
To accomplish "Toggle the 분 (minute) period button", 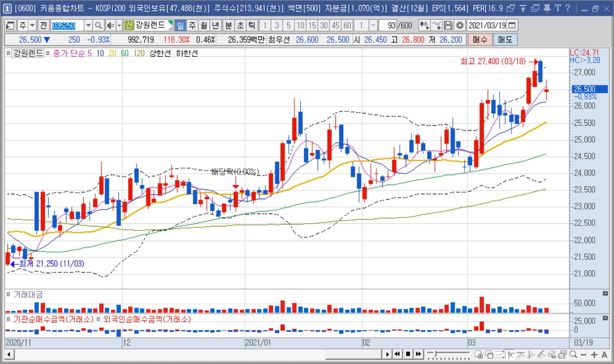I will pyautogui.click(x=228, y=26).
